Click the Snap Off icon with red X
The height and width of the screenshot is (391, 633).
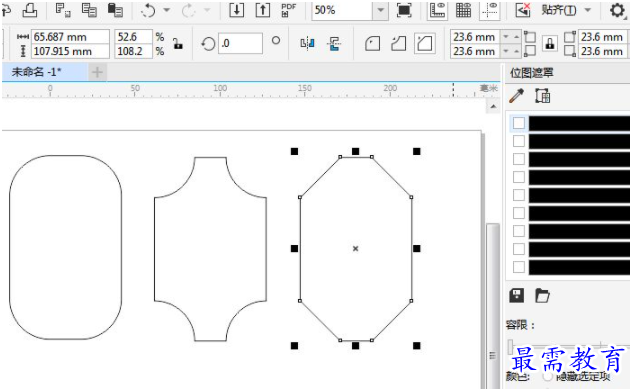click(x=523, y=10)
